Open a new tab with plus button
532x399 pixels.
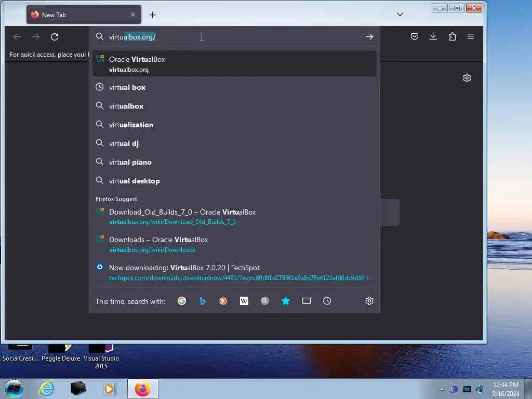click(153, 15)
